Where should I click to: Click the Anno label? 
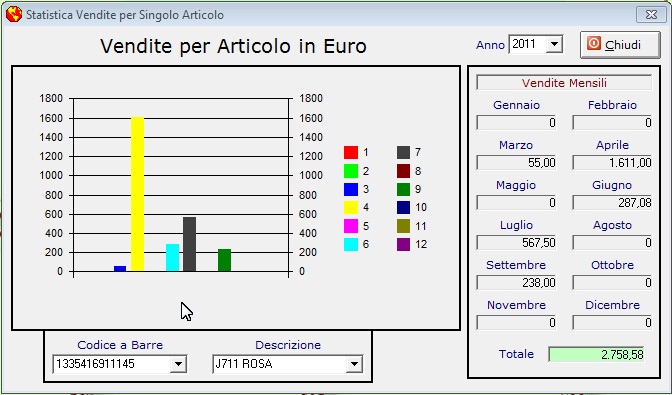point(490,45)
